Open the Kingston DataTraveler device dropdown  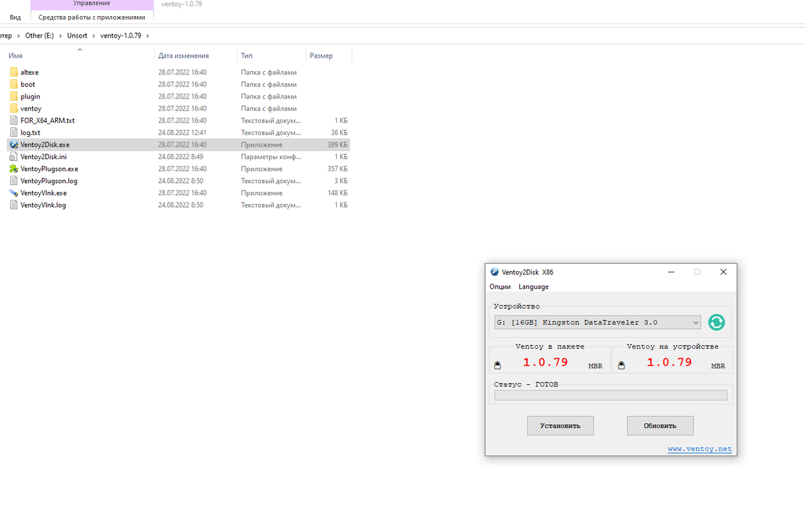[x=598, y=323]
